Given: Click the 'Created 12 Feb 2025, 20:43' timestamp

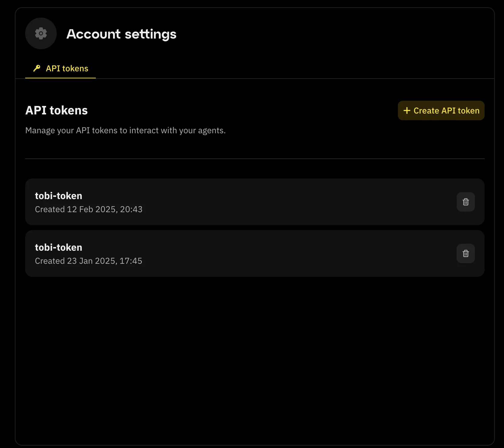Looking at the screenshot, I should [89, 209].
